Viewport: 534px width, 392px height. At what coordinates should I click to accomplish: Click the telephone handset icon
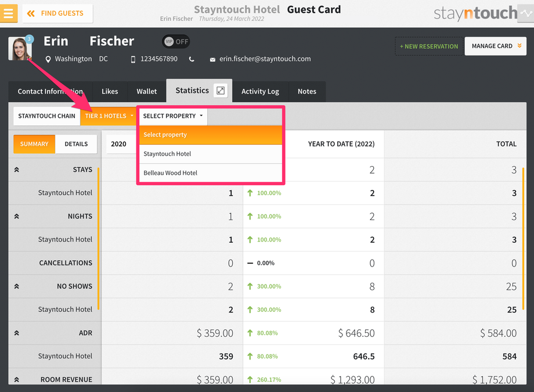click(192, 59)
